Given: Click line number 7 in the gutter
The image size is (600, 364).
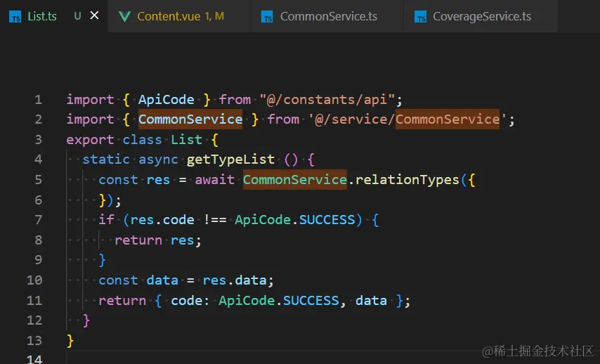Looking at the screenshot, I should pyautogui.click(x=38, y=220).
